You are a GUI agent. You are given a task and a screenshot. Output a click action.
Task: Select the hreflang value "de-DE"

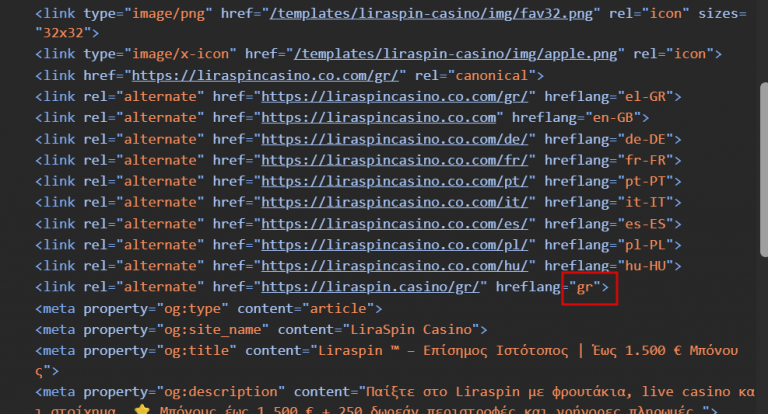pyautogui.click(x=646, y=139)
